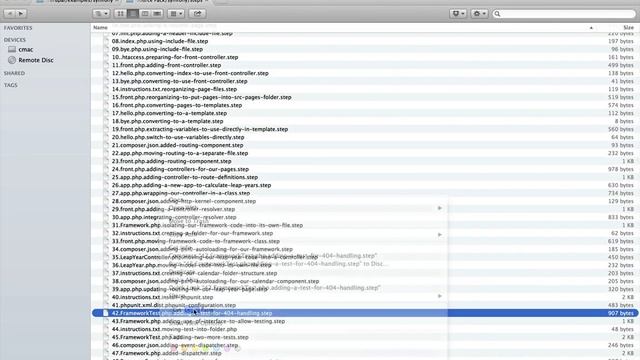Viewport: 640px width, 360px height.
Task: Click the Finder search field
Action: coord(564,13)
